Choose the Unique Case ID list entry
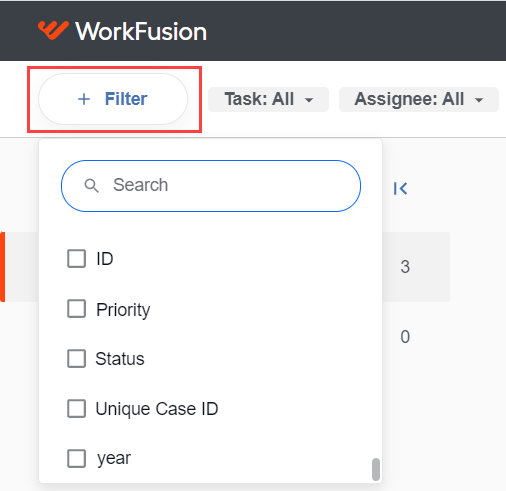The width and height of the screenshot is (506, 491). pos(157,409)
